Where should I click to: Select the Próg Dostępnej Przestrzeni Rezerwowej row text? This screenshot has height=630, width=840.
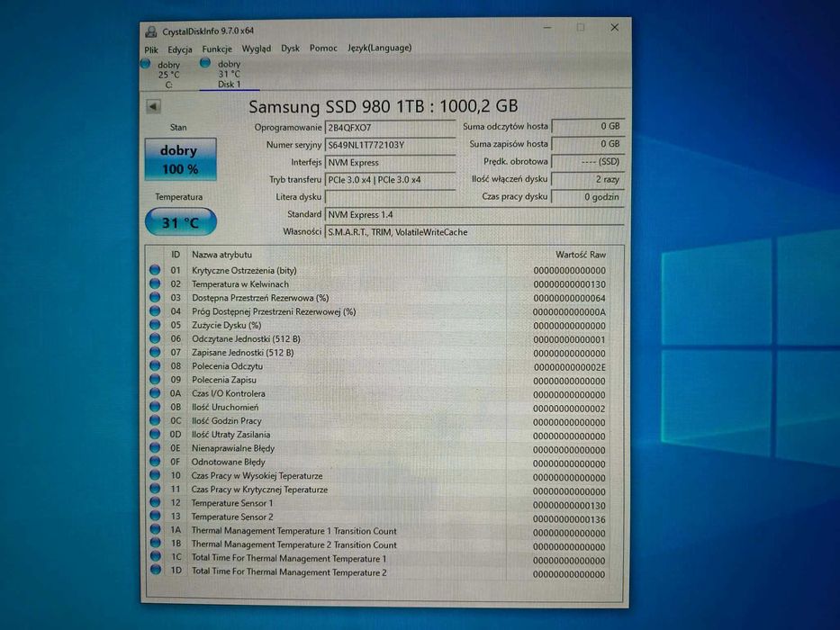(x=274, y=311)
